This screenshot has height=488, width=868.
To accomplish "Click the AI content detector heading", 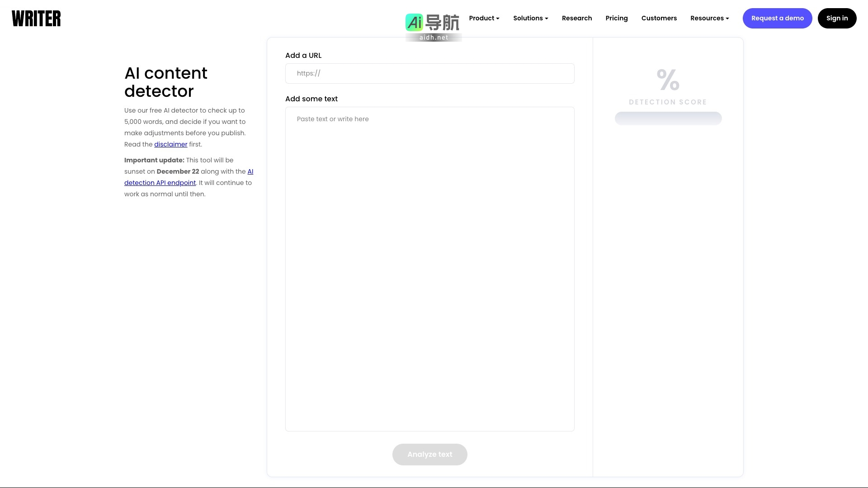I will pyautogui.click(x=165, y=82).
